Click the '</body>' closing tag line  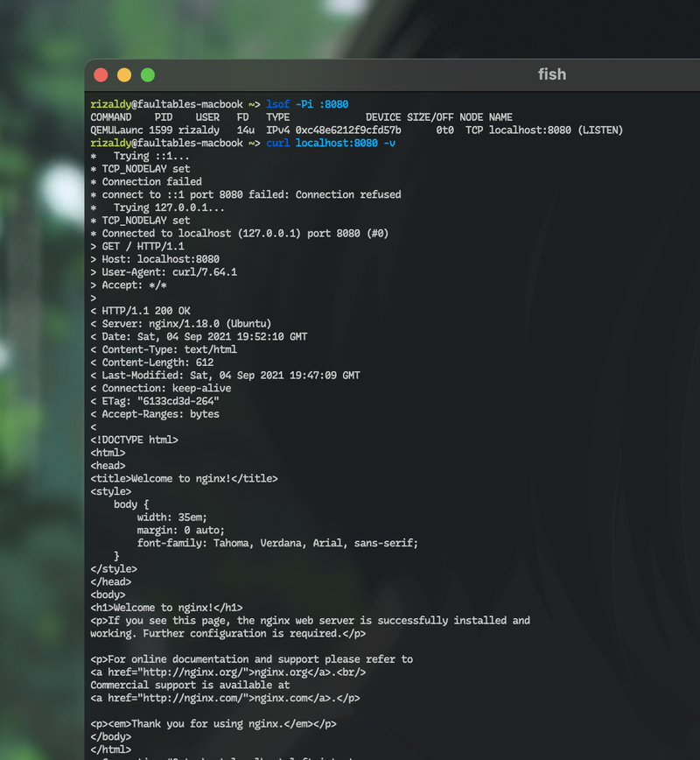coord(111,736)
